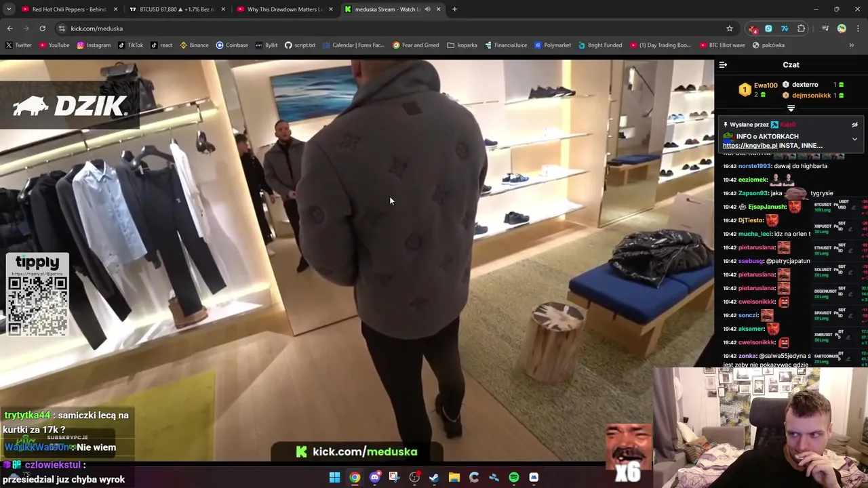868x488 pixels.
Task: Expand the gift leaderboard handle
Action: coord(791,108)
